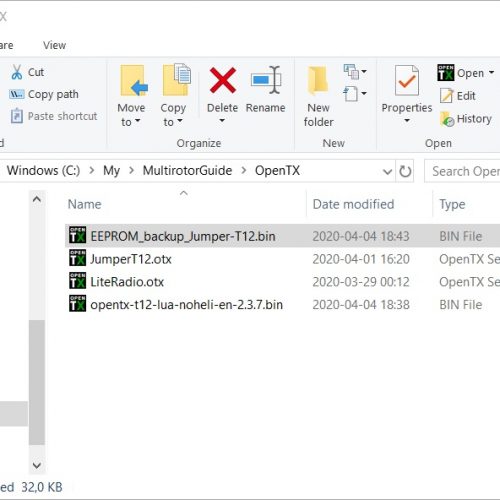Click the Copy to folder icon
This screenshot has width=500, height=500.
tap(177, 80)
